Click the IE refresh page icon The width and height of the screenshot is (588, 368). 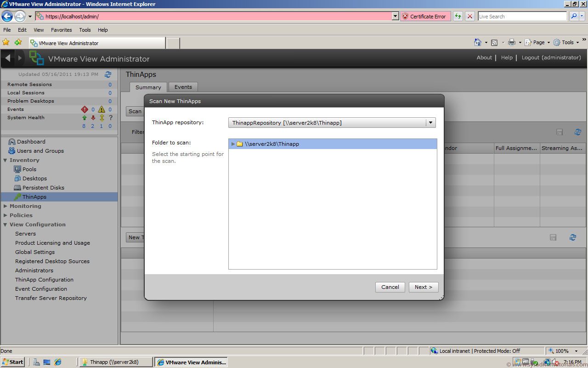458,16
